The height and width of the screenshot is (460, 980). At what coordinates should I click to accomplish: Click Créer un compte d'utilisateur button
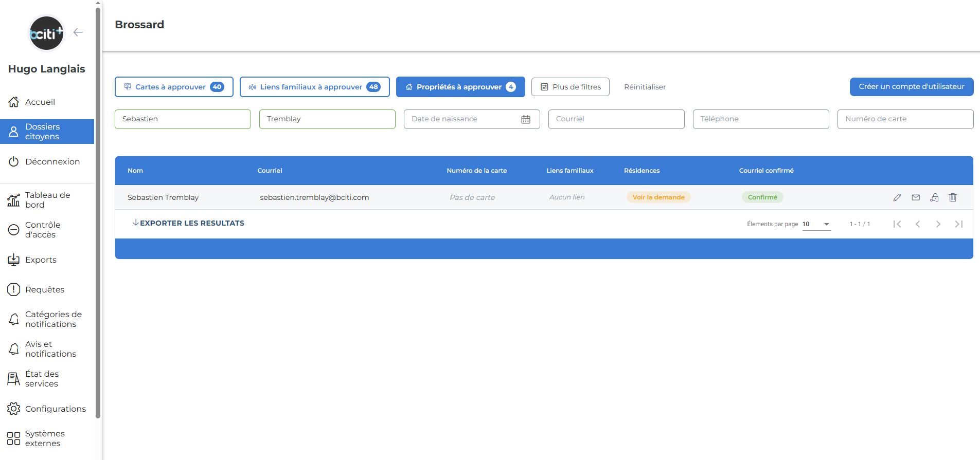pos(911,87)
